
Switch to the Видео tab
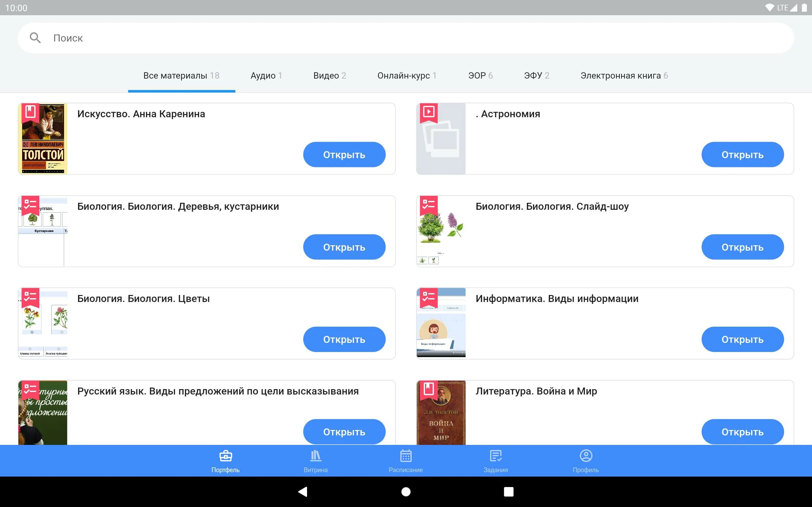click(330, 76)
